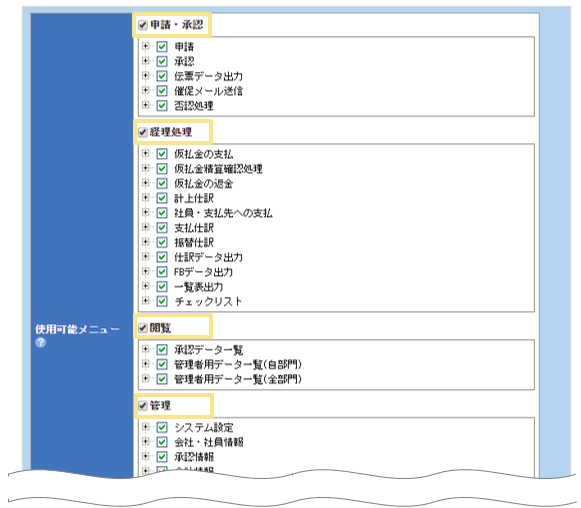Uncheck the 催促メール送信 green checkbox

[162, 91]
